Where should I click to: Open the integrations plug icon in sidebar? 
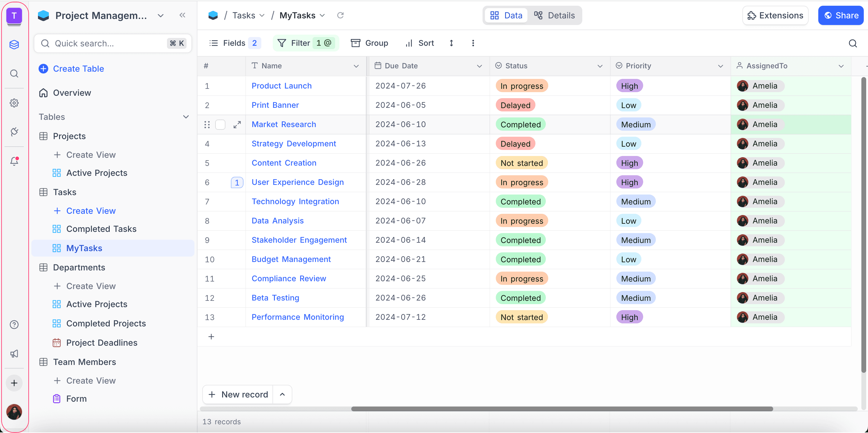pyautogui.click(x=14, y=132)
